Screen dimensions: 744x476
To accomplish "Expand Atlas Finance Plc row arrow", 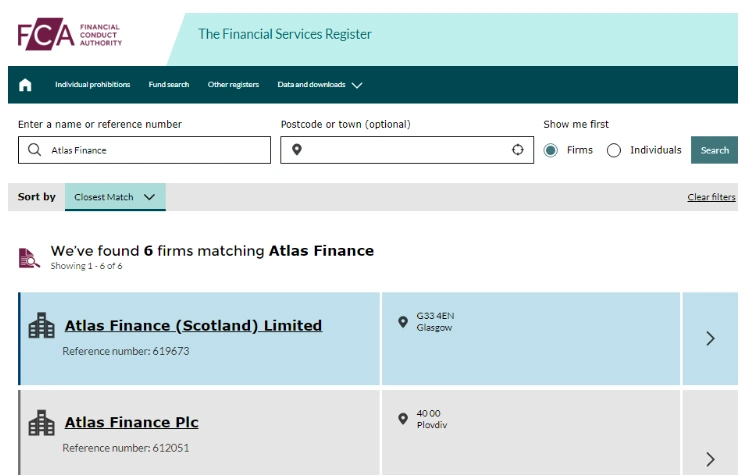I will pos(710,459).
